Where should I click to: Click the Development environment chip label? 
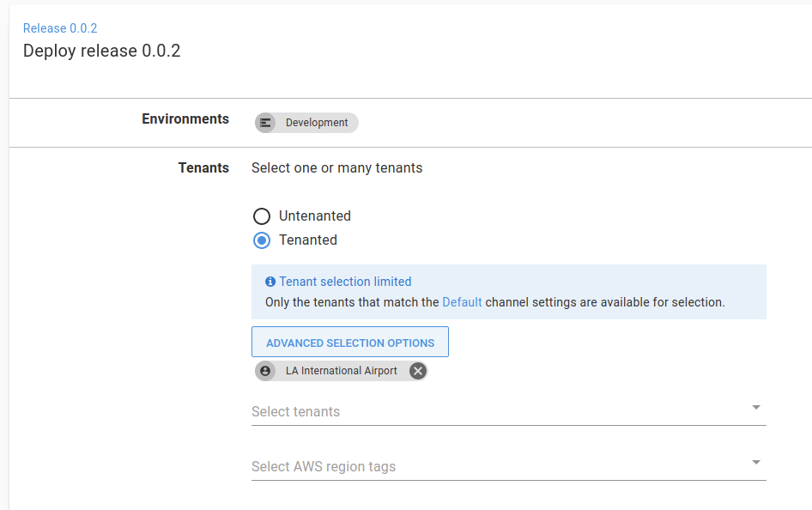(x=317, y=123)
